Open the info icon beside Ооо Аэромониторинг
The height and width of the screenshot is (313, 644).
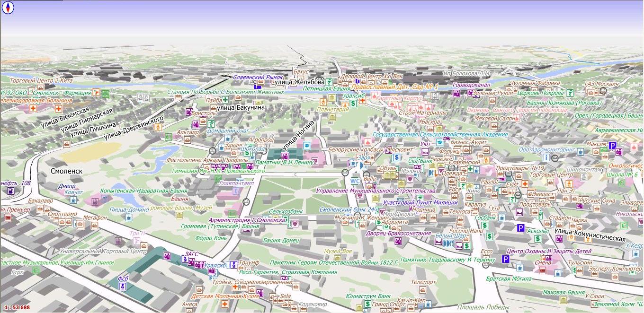point(546,157)
